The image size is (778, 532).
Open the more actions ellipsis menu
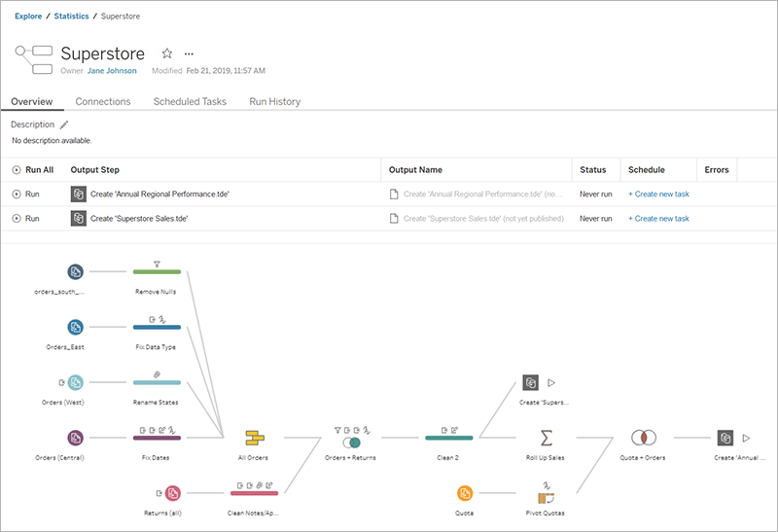189,53
